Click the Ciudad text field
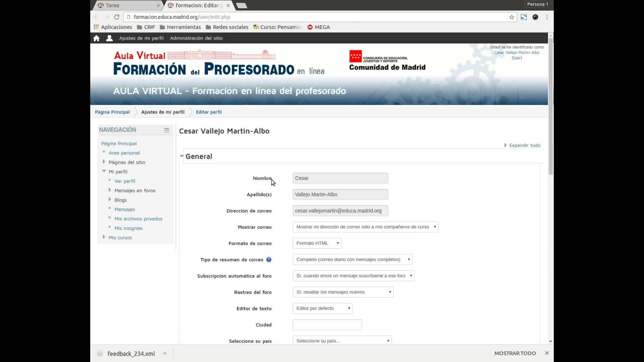This screenshot has height=362, width=644. [327, 325]
